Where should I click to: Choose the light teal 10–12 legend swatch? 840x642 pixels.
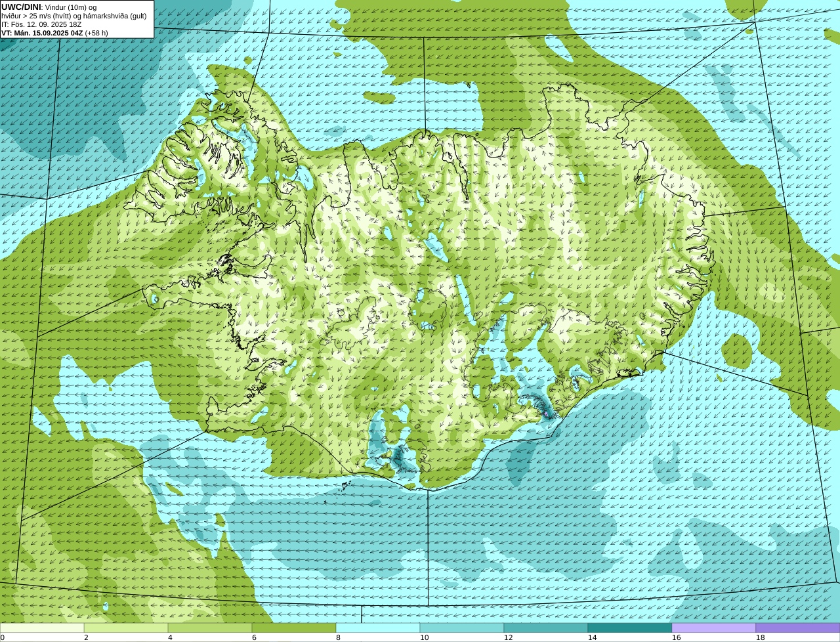[462, 628]
